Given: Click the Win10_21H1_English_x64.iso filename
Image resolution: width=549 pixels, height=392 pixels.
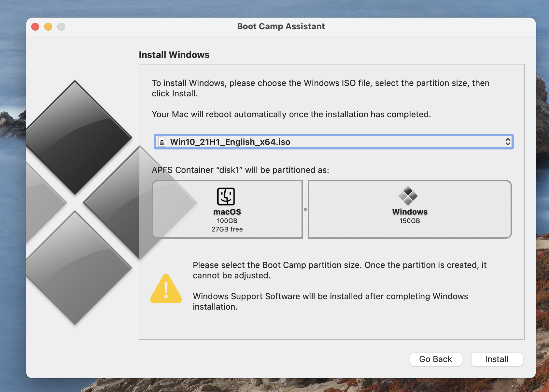Looking at the screenshot, I should [x=230, y=142].
